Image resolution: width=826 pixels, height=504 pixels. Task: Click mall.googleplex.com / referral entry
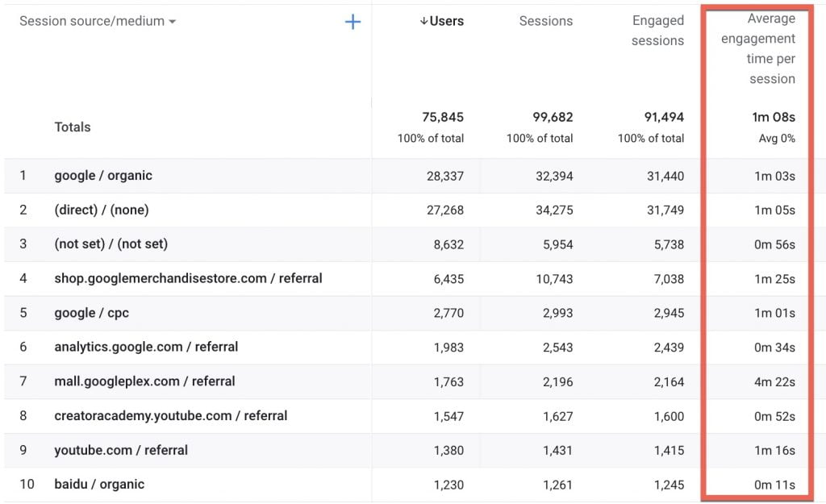tap(144, 381)
